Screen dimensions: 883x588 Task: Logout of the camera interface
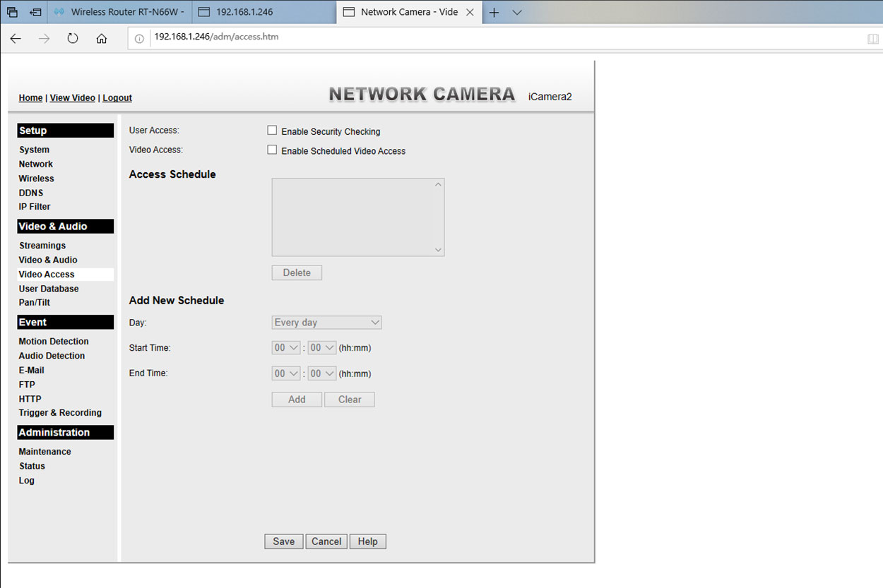point(117,97)
